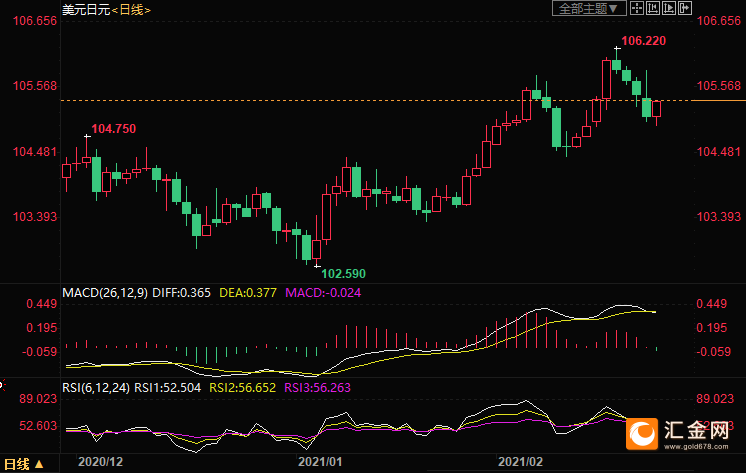Click the <日线> period label in the title
The height and width of the screenshot is (473, 746).
[131, 10]
